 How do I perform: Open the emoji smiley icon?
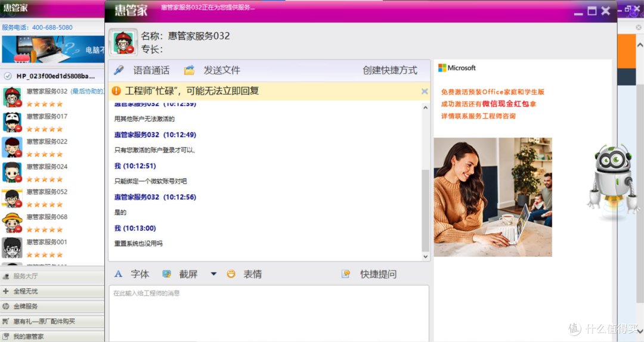click(231, 274)
